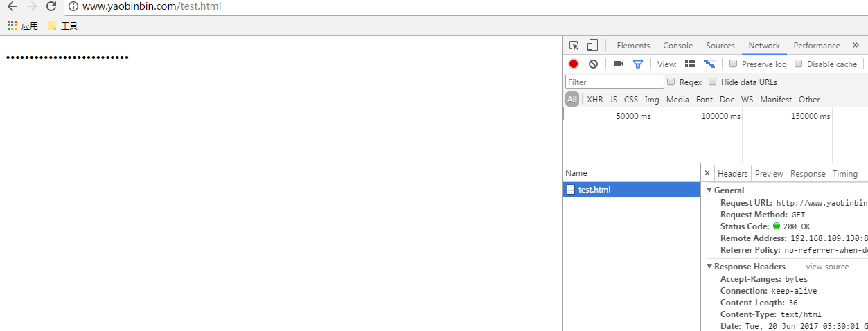Click the browser forward arrow
The image size is (868, 331).
click(31, 6)
